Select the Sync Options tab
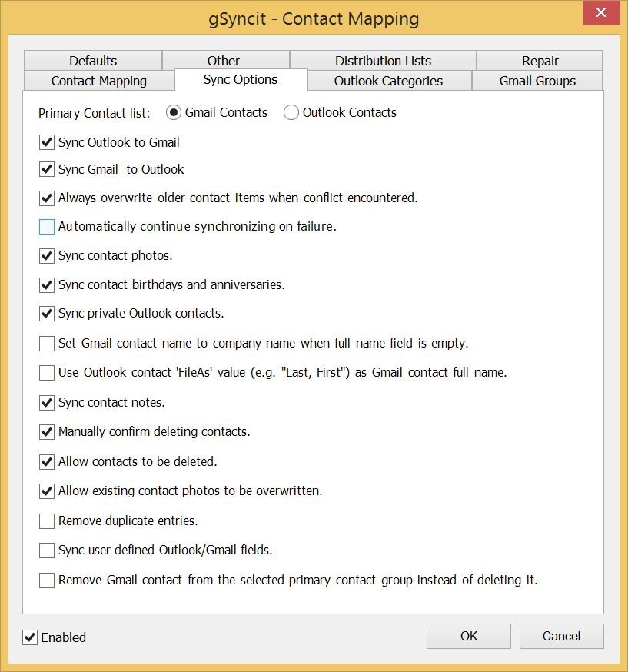This screenshot has width=628, height=672. click(241, 80)
